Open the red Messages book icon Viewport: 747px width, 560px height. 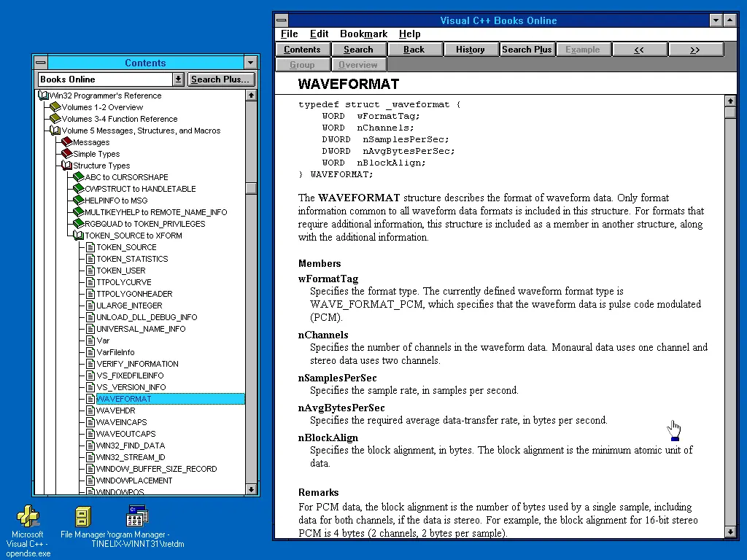point(66,142)
